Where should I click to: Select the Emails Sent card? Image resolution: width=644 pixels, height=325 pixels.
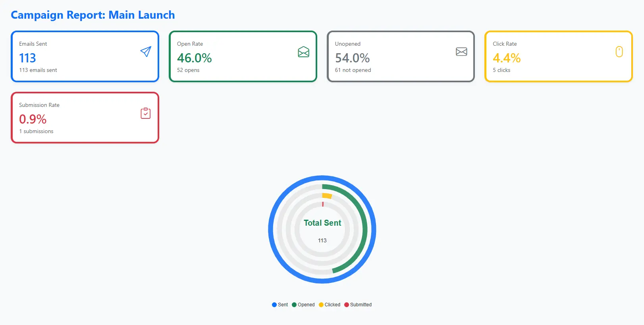point(85,56)
